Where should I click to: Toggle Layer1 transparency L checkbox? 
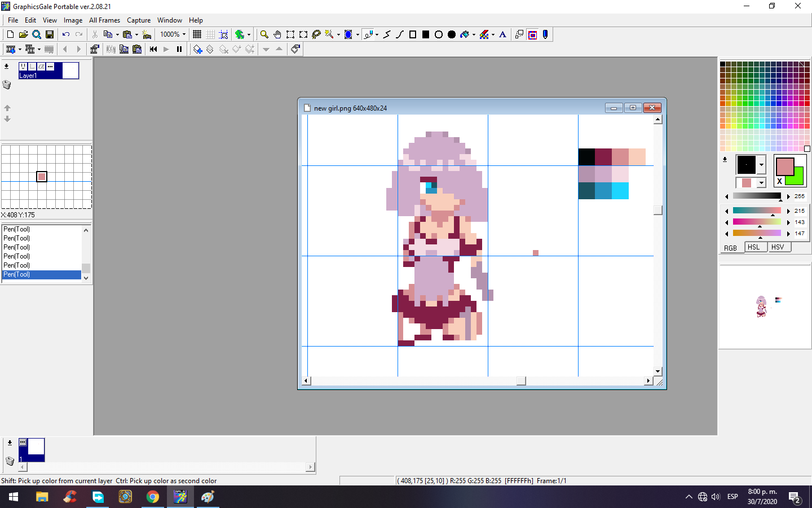32,67
